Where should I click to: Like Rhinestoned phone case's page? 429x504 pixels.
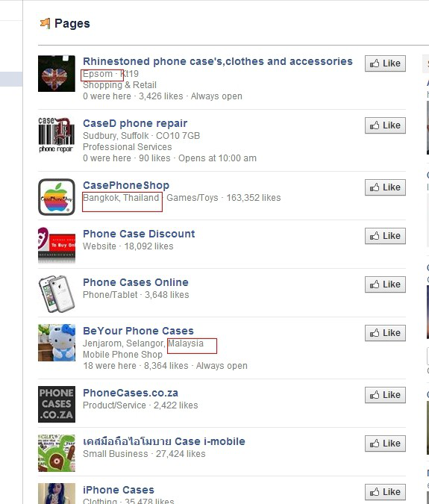pos(385,63)
